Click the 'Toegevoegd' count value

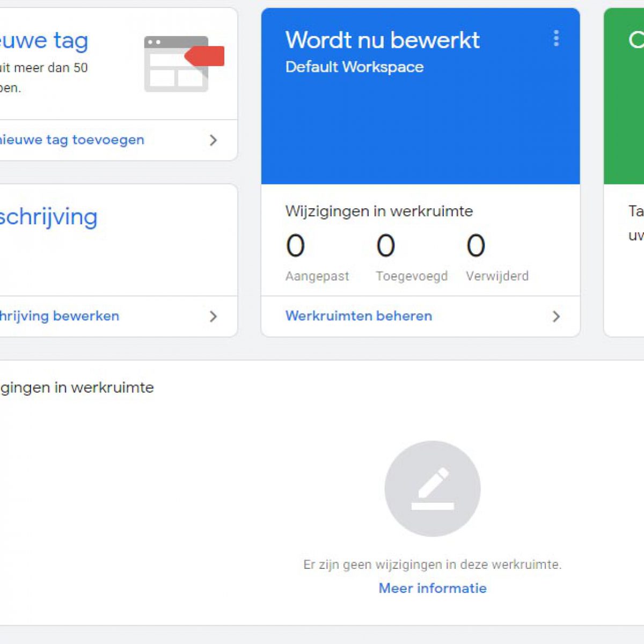[x=385, y=246]
